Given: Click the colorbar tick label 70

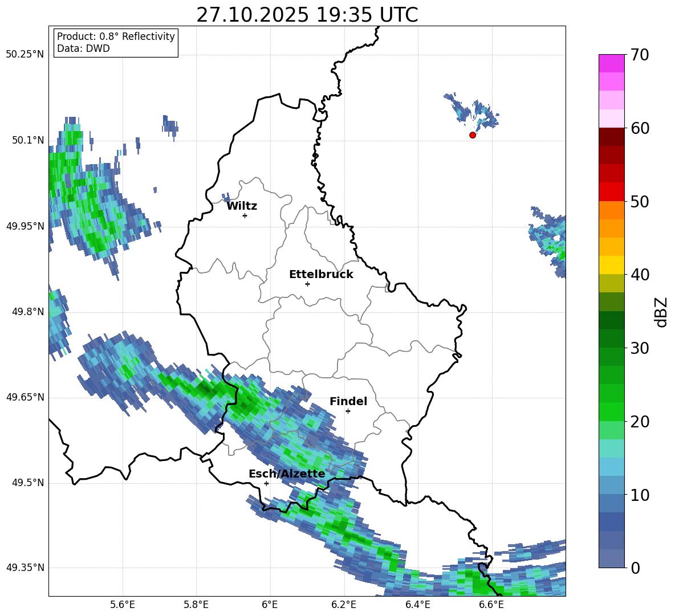Looking at the screenshot, I should coord(640,55).
